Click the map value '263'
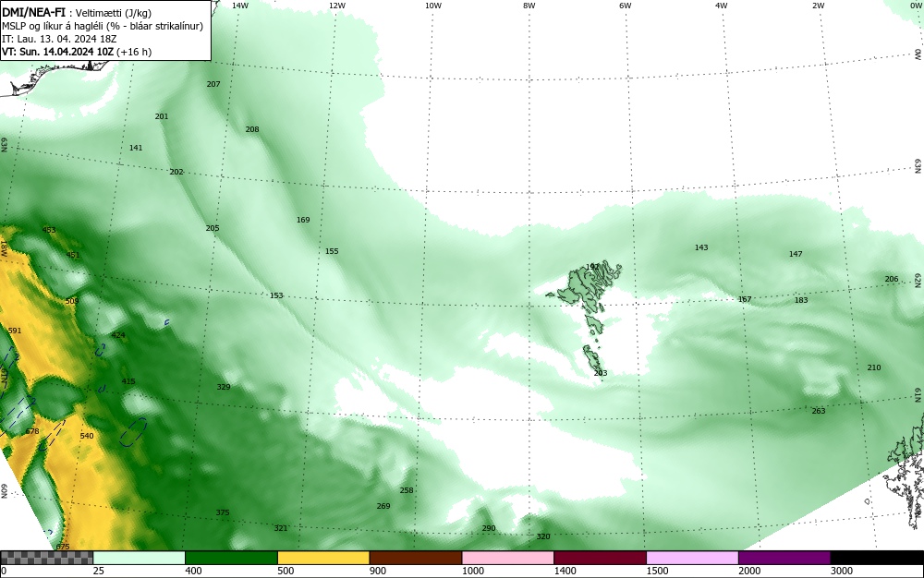This screenshot has width=924, height=578. [819, 411]
